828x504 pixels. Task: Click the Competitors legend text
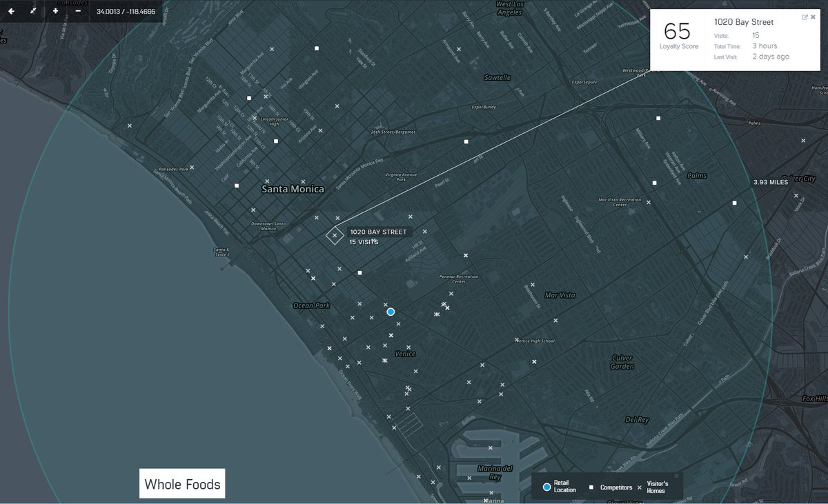click(x=616, y=487)
